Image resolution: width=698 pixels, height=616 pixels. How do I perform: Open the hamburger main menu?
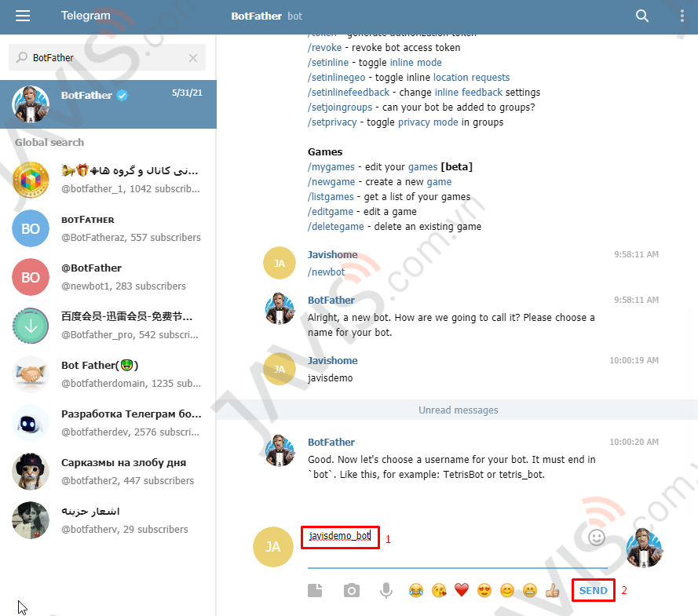tap(23, 16)
